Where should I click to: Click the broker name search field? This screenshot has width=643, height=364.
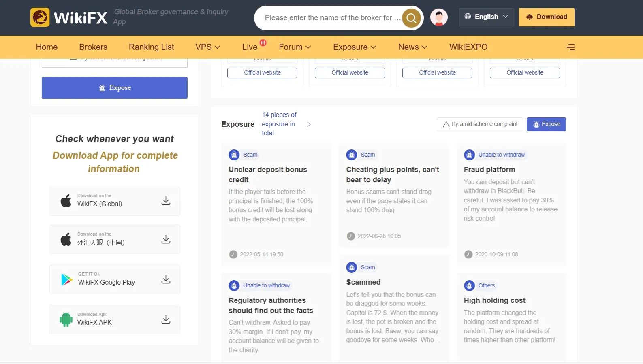[332, 18]
